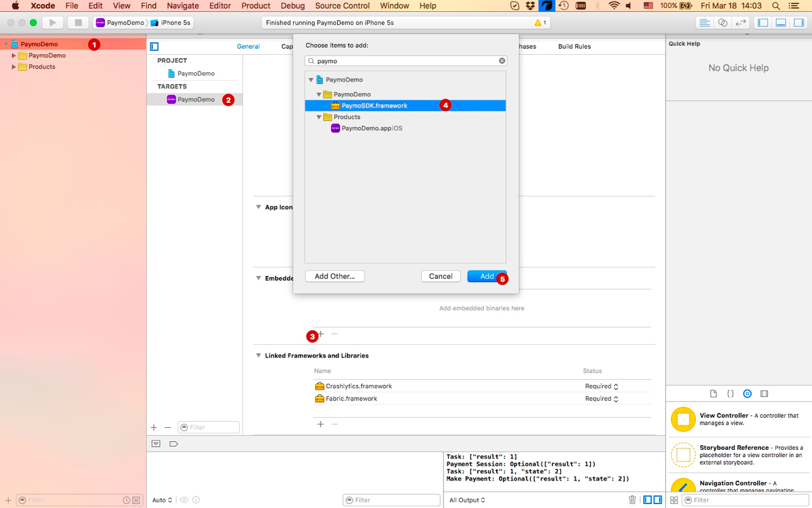Show the assistant editor
Screen dimensions: 812x508
click(x=723, y=23)
